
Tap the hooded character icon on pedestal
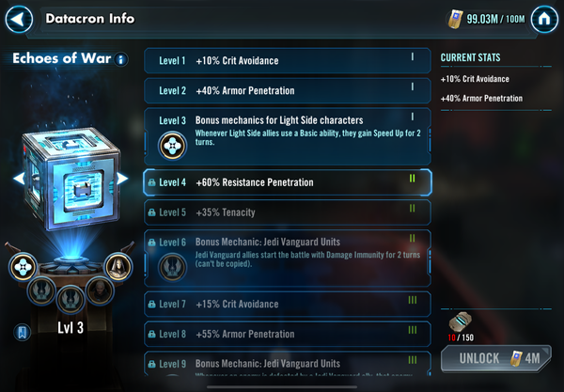coord(118,267)
